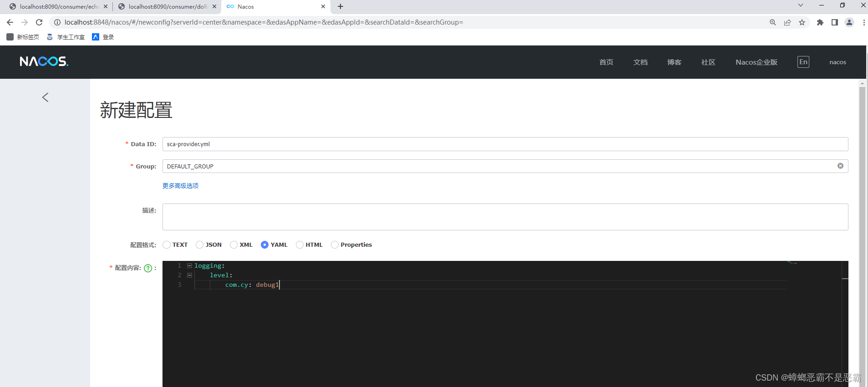Click in the Data ID input field

coord(505,144)
